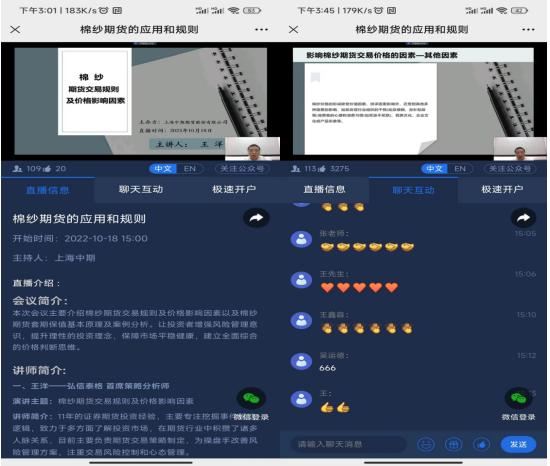Screen dimensions: 550x466
Task: Tap battery icon in right status bar
Action: pos(519,11)
